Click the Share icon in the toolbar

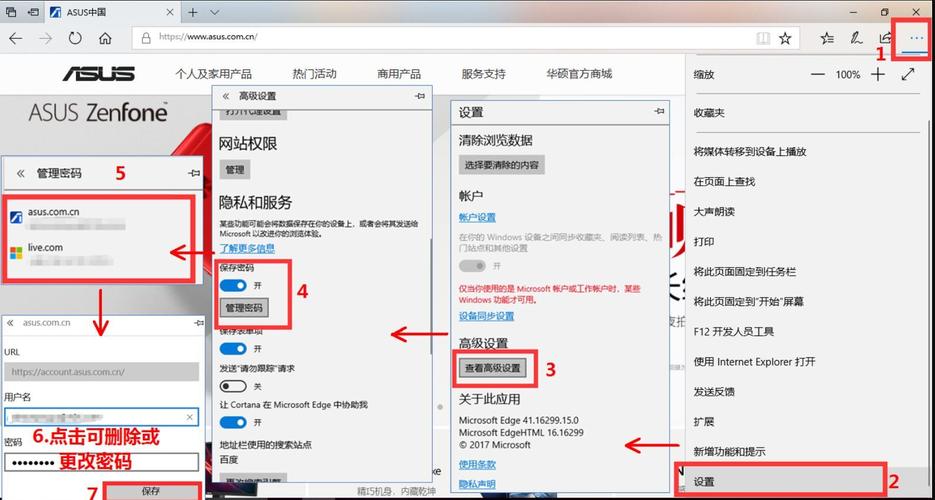886,39
